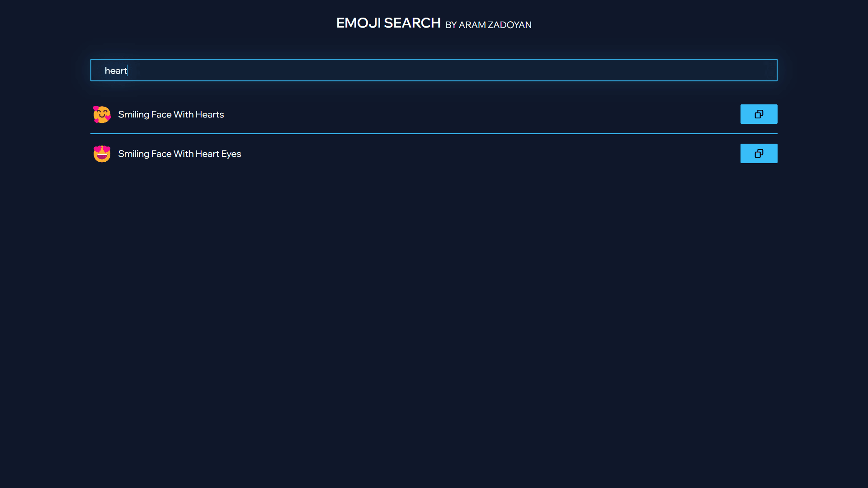Screen dimensions: 868x488
Task: Copy the Smiling Face With Heart Eyes emoji
Action: (759, 154)
